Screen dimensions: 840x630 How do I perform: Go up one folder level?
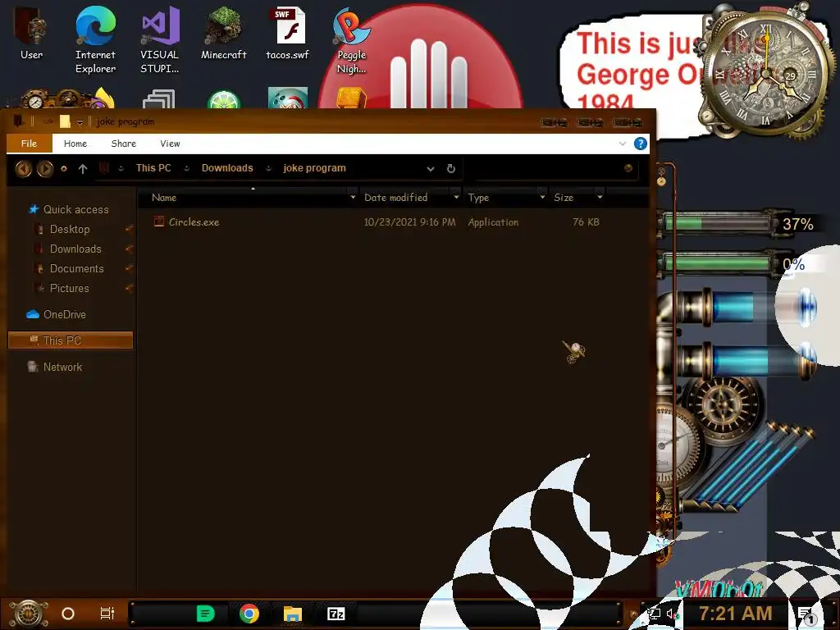tap(83, 169)
